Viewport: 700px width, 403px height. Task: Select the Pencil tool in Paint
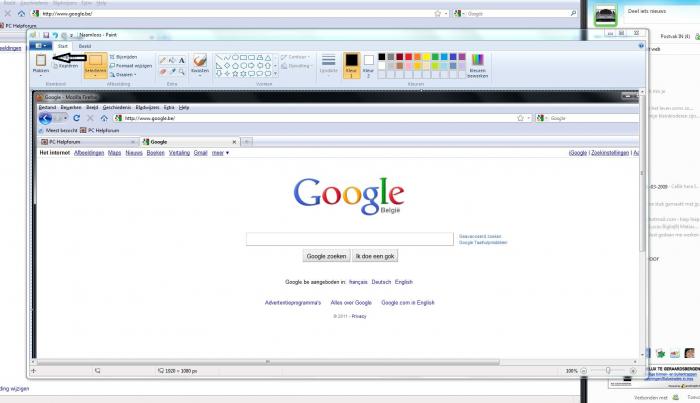coord(163,60)
